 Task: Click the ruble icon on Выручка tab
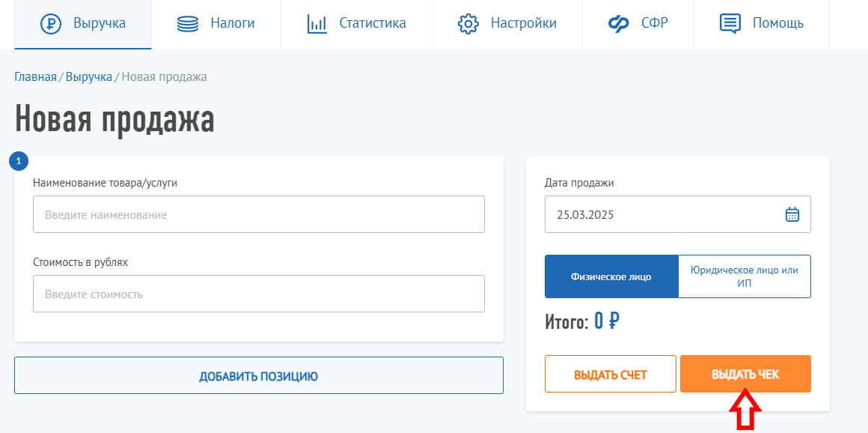(x=50, y=23)
